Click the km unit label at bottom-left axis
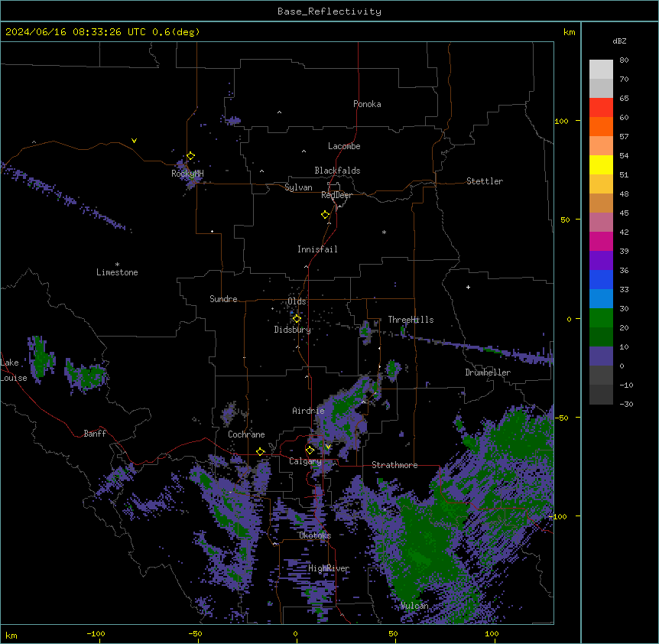 coord(11,635)
